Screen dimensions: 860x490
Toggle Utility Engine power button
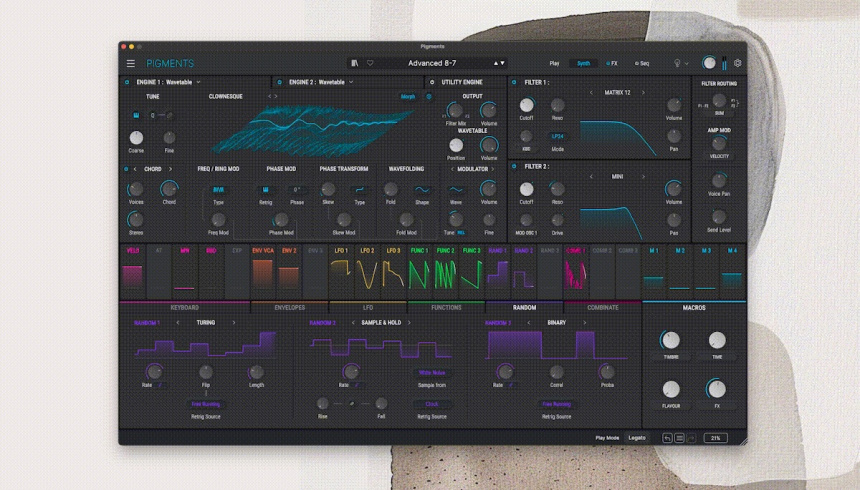(432, 82)
